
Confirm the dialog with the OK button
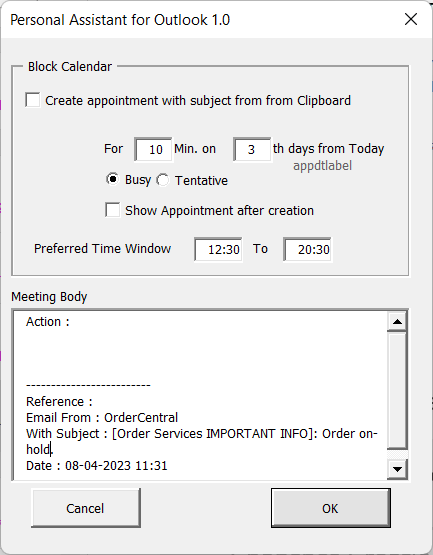coord(331,508)
